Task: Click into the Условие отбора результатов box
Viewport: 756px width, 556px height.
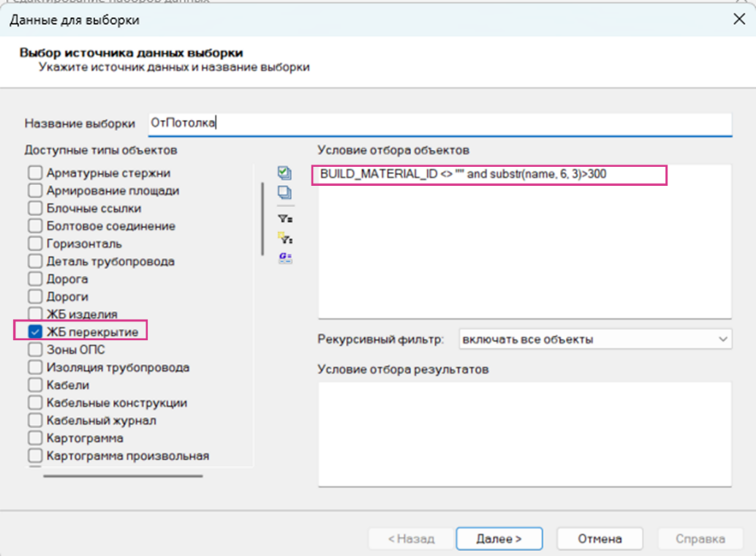Action: (524, 433)
